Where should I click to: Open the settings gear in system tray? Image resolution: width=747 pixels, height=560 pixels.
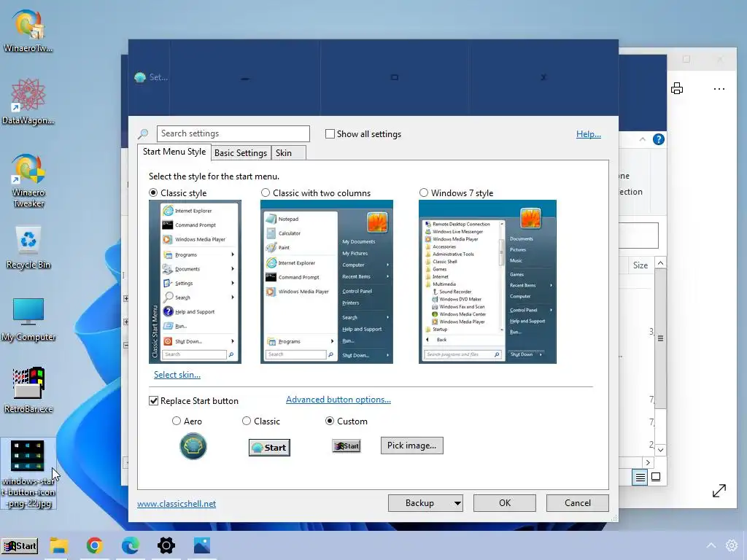point(731,545)
